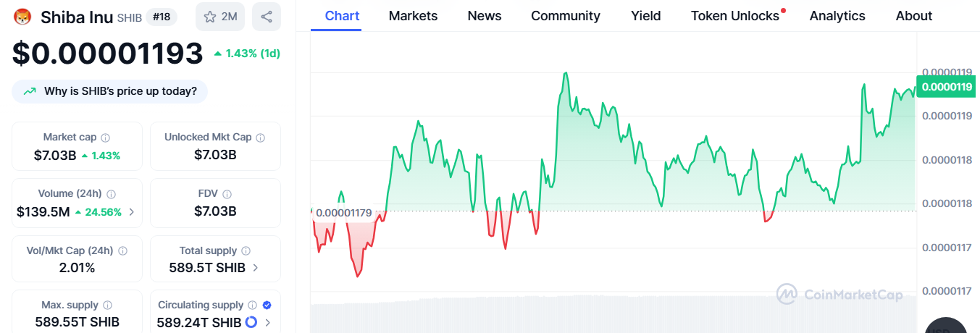Image resolution: width=980 pixels, height=333 pixels.
Task: Open the Token Unlocks tab
Action: [735, 16]
